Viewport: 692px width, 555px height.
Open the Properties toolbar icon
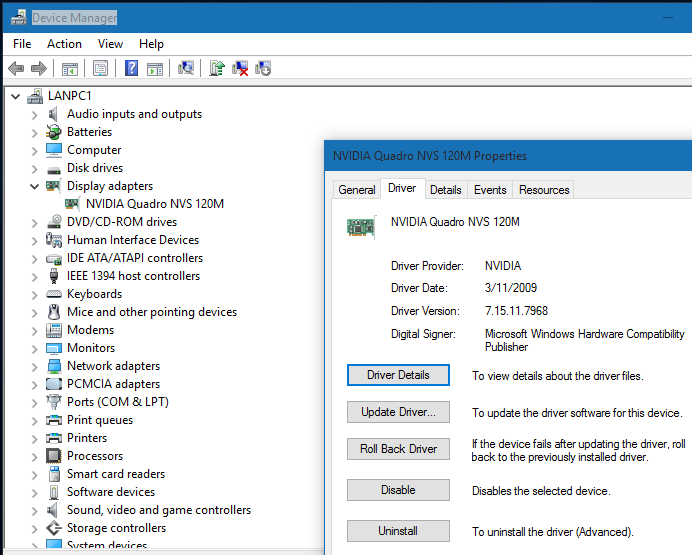point(101,68)
